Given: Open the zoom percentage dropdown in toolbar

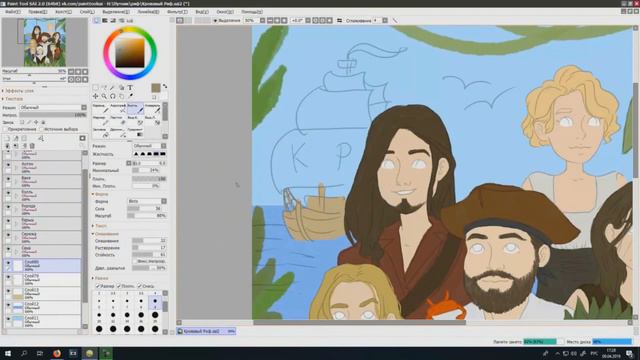Looking at the screenshot, I should tap(262, 20).
